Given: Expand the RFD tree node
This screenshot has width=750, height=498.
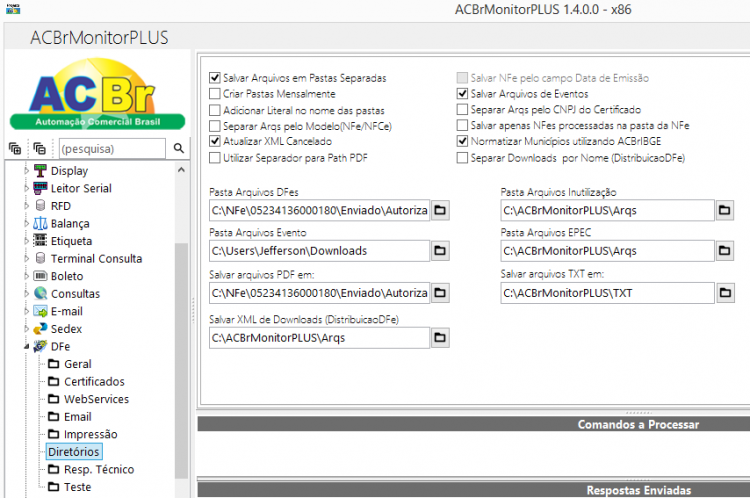Looking at the screenshot, I should click(26, 206).
